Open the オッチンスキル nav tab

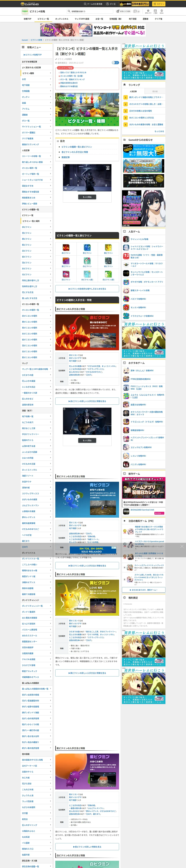[x=62, y=19]
